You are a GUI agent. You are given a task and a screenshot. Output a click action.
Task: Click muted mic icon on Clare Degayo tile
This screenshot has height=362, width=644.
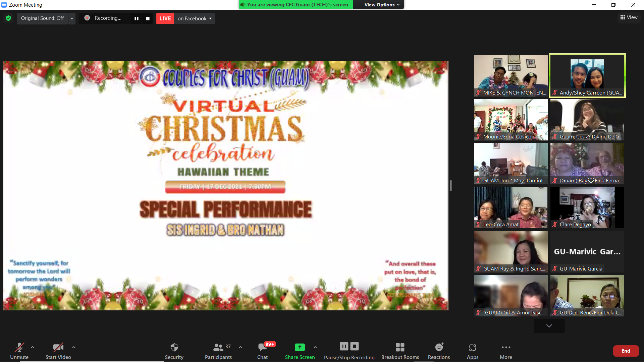point(555,225)
